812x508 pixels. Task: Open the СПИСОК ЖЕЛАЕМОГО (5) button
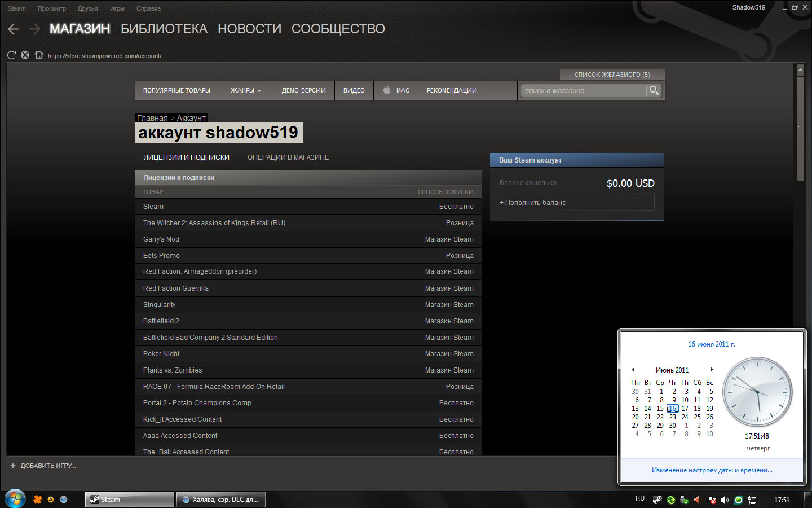pos(612,75)
